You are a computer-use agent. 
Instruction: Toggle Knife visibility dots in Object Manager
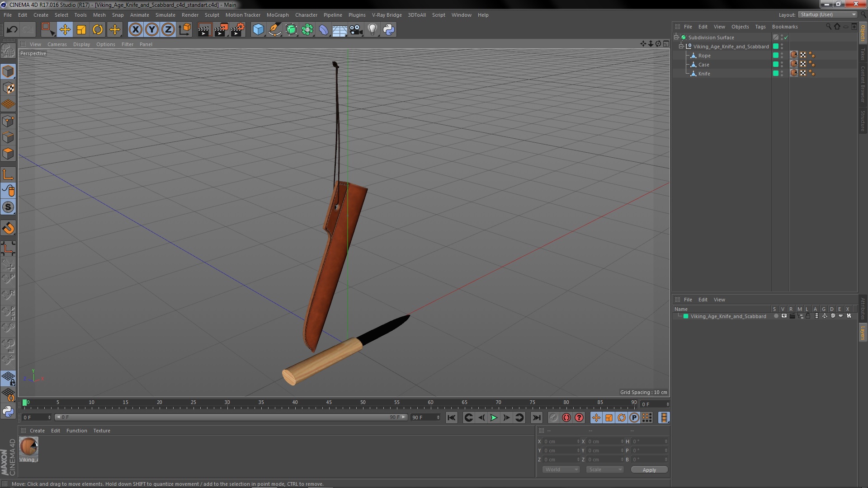pos(782,73)
